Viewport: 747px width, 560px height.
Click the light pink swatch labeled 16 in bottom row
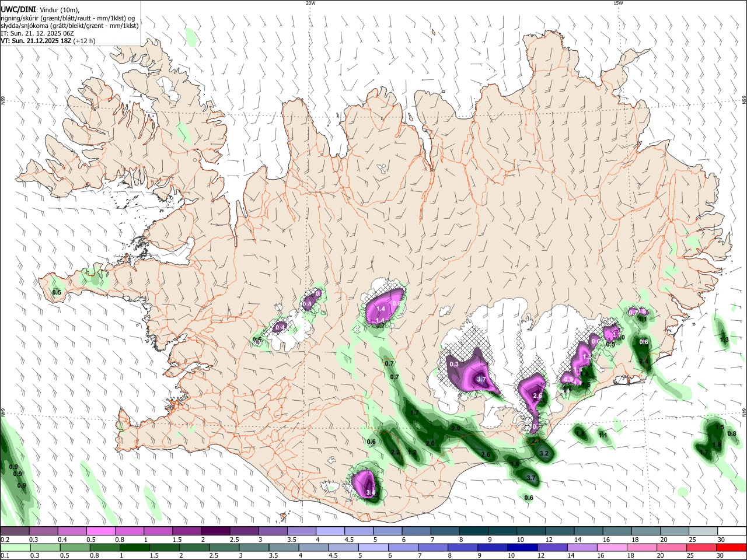(612, 547)
